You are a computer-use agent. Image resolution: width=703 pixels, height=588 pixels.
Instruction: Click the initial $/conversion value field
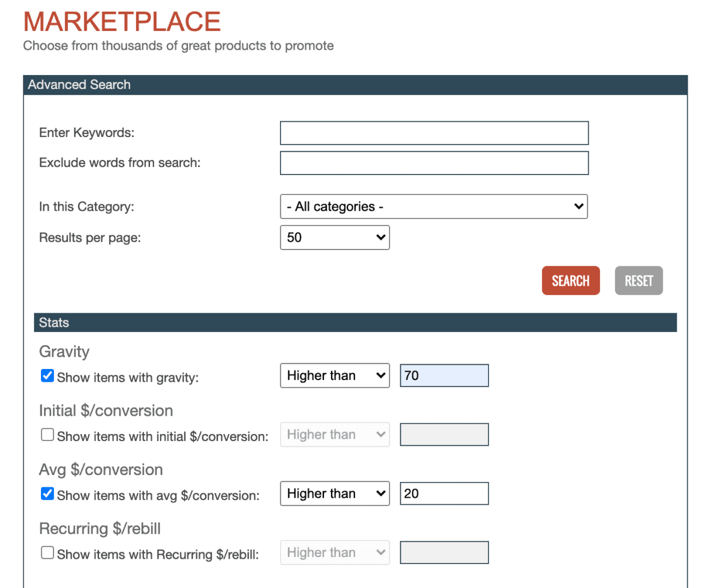(x=443, y=435)
